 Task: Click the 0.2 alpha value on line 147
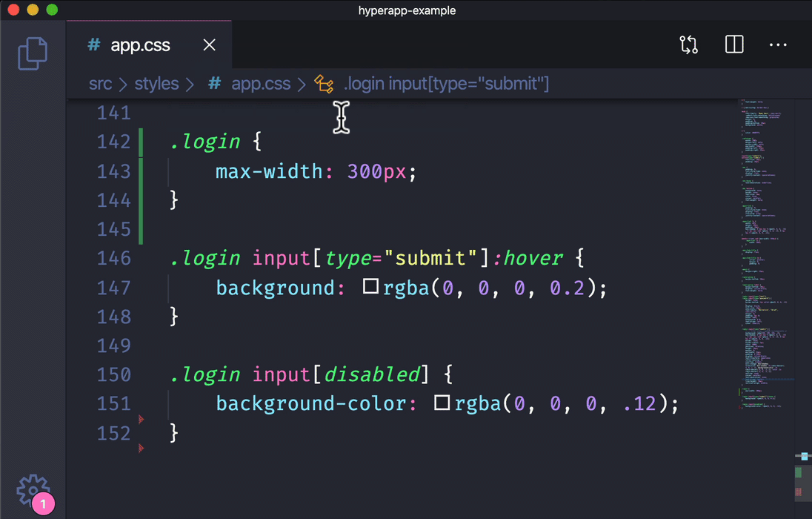(567, 287)
